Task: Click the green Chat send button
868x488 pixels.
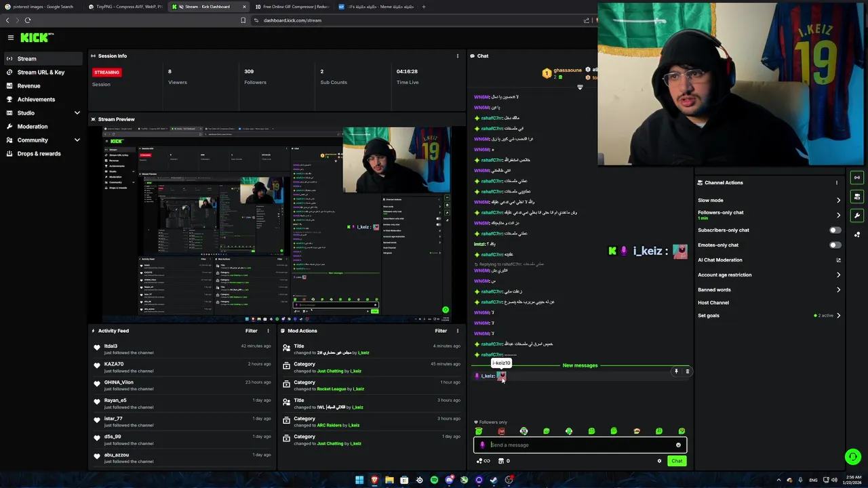Action: [x=677, y=461]
